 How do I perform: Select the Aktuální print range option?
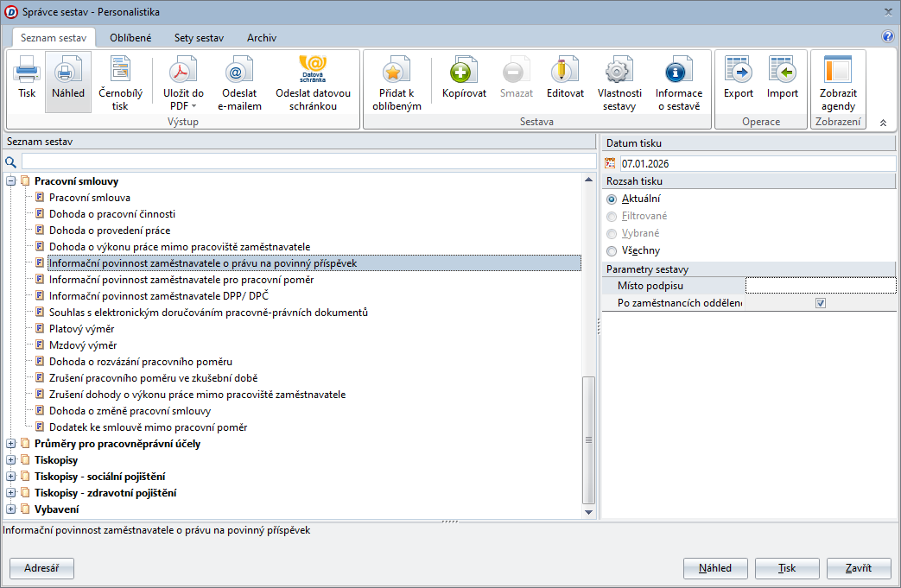[612, 199]
